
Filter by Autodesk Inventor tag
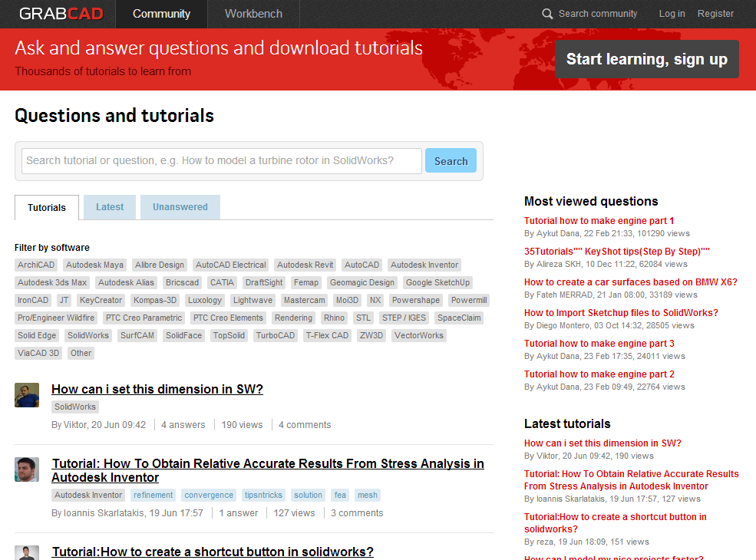pos(424,265)
